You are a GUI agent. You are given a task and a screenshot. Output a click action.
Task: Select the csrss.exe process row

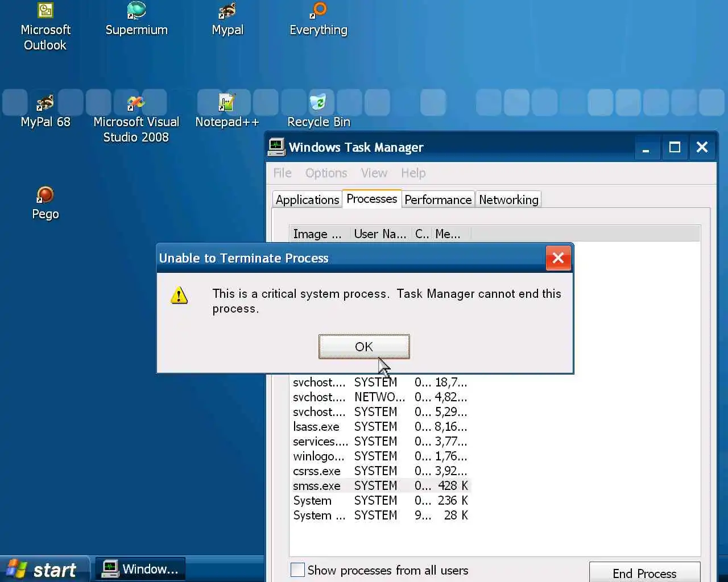[380, 471]
